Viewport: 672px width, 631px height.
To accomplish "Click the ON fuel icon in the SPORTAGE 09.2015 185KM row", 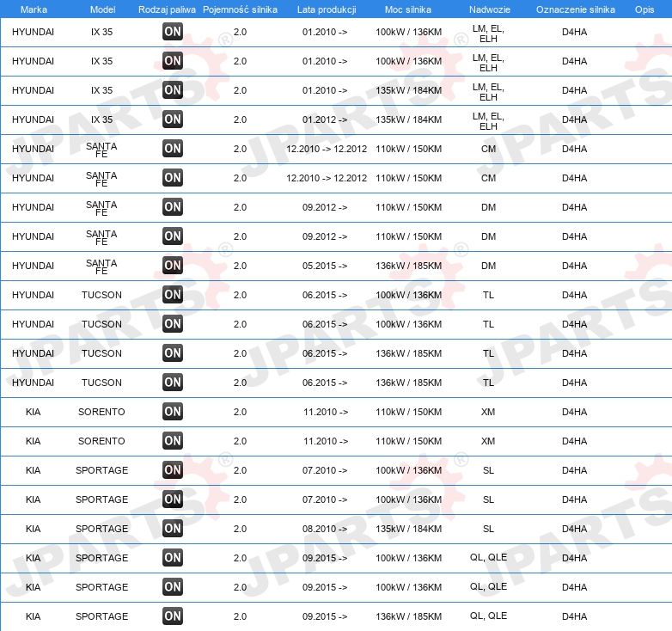I will pyautogui.click(x=173, y=616).
